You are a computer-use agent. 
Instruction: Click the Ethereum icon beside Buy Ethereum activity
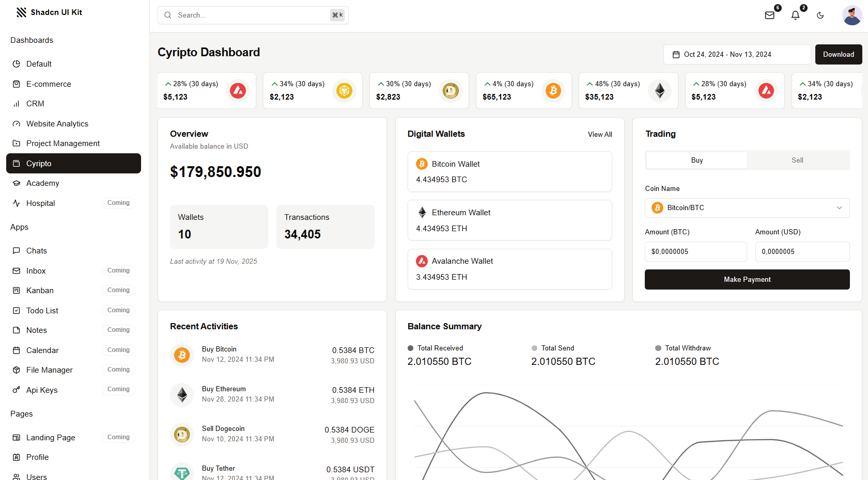(182, 395)
